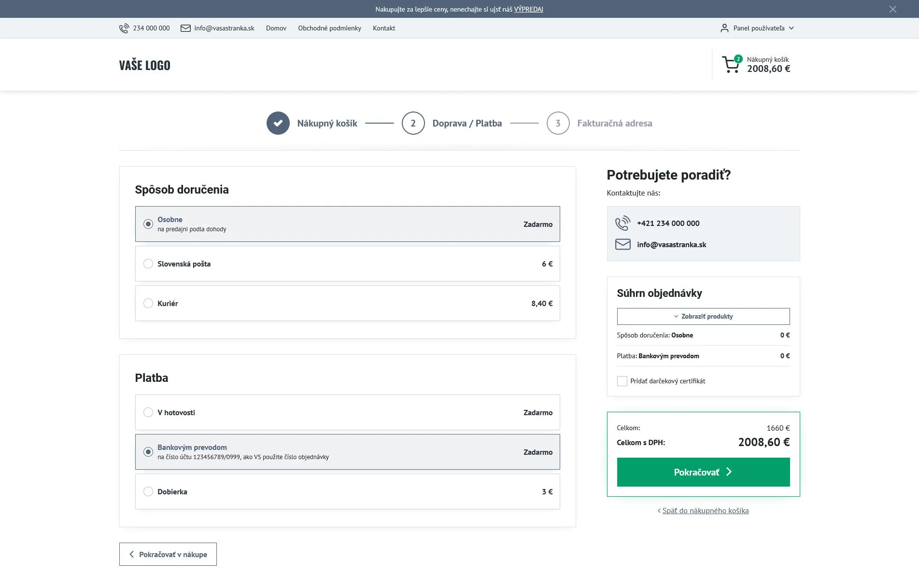Dismiss the promotional banner with the X
Viewport: 919px width, 588px height.
pyautogui.click(x=893, y=9)
